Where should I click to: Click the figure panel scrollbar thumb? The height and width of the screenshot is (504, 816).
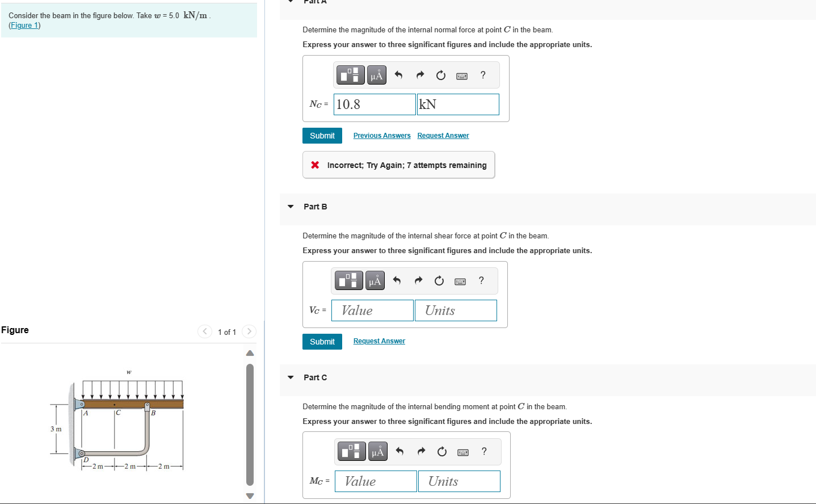coord(250,425)
